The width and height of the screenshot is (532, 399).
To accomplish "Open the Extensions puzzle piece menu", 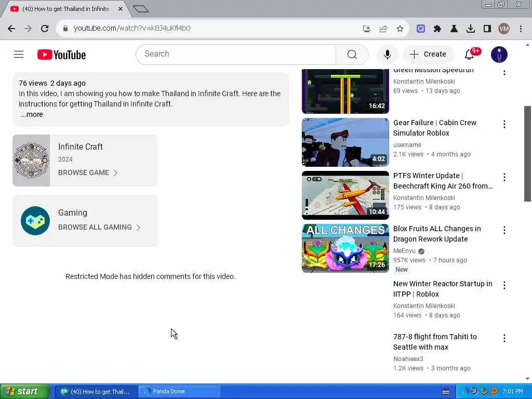I will tap(437, 29).
